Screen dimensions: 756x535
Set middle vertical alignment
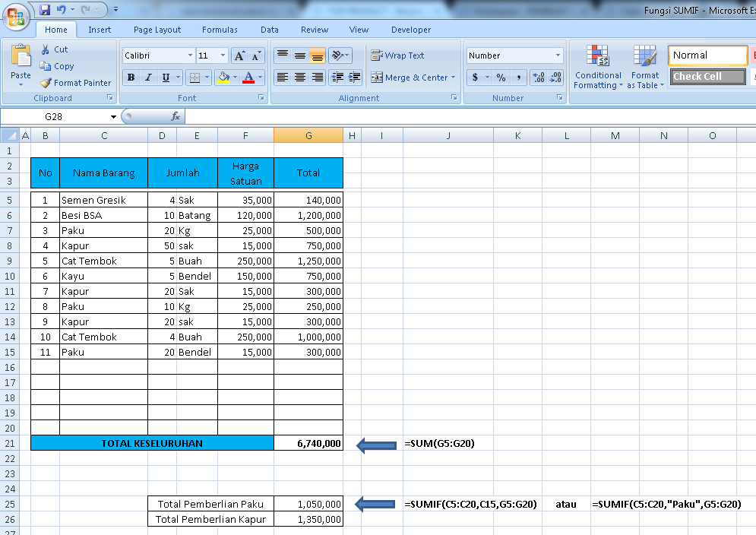(x=300, y=55)
